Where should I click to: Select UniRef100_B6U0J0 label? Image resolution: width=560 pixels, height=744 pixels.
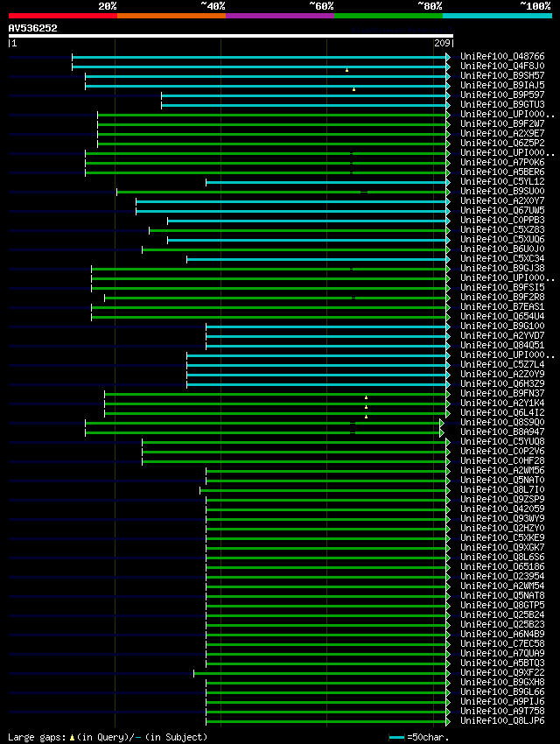[502, 249]
